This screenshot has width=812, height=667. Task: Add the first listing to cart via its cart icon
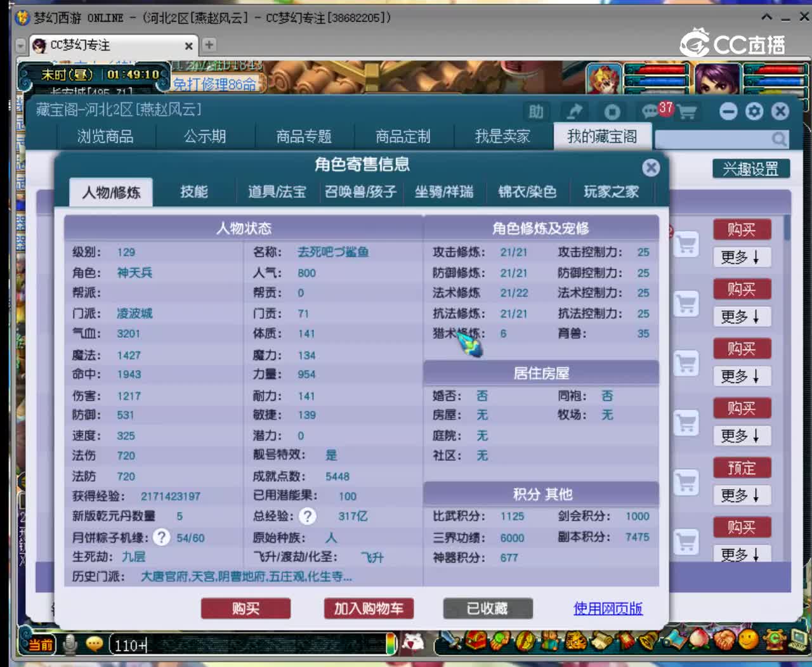point(686,244)
